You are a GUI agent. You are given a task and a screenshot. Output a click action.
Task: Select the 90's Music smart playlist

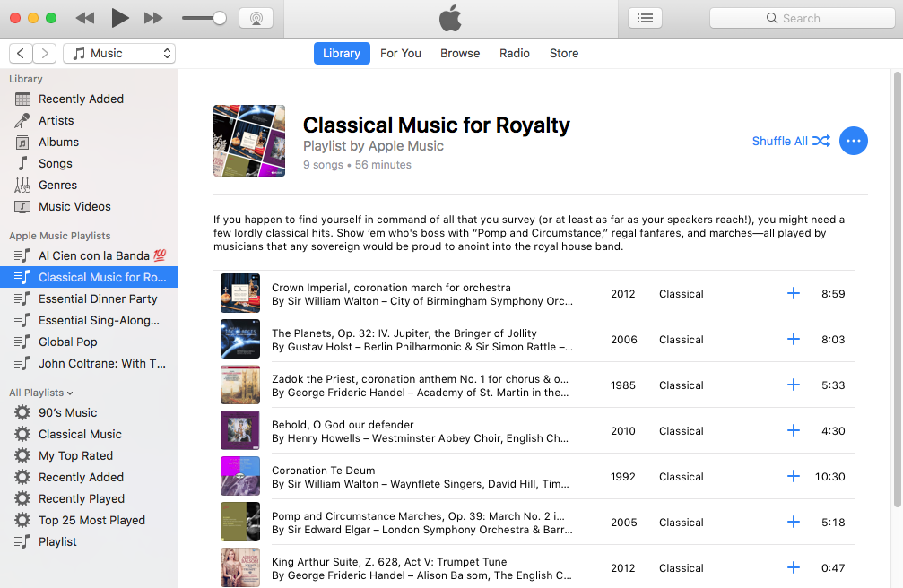tap(67, 412)
